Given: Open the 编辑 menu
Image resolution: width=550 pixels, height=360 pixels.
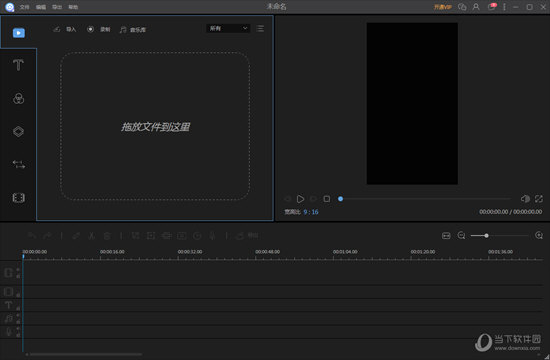Looking at the screenshot, I should pos(41,7).
